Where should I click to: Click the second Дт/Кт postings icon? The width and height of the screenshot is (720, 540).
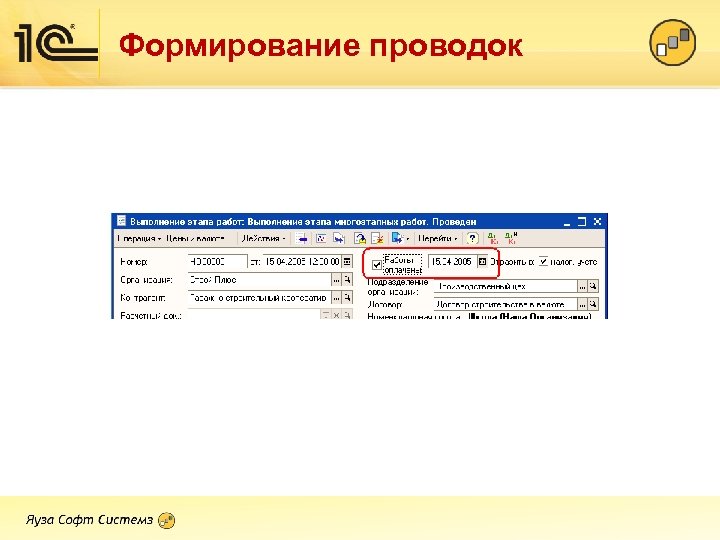511,238
